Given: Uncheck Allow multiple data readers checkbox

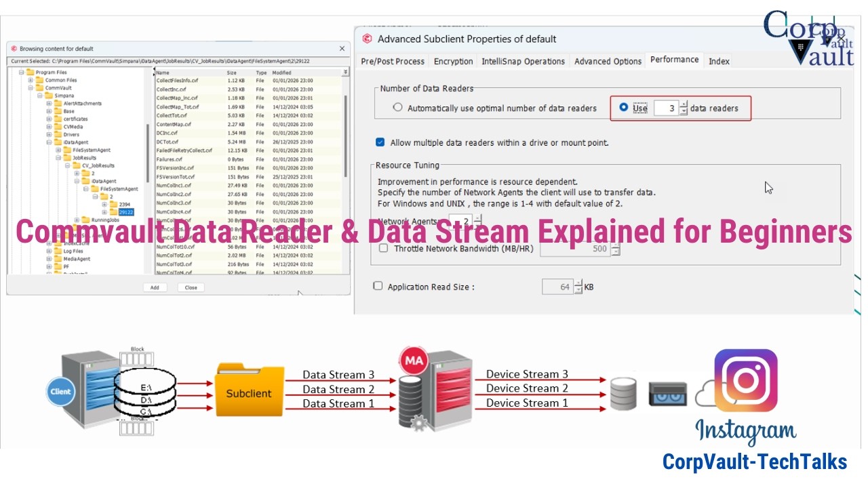Looking at the screenshot, I should 380,142.
